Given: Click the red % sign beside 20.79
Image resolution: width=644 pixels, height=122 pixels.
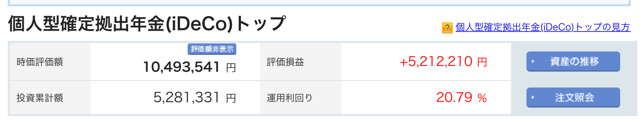Looking at the screenshot, I should (482, 98).
